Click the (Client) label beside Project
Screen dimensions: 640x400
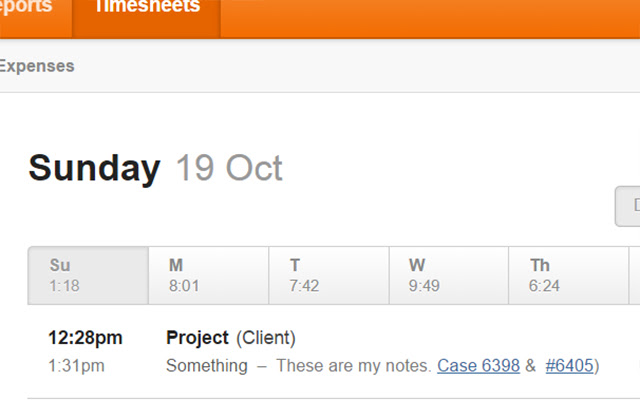(266, 338)
